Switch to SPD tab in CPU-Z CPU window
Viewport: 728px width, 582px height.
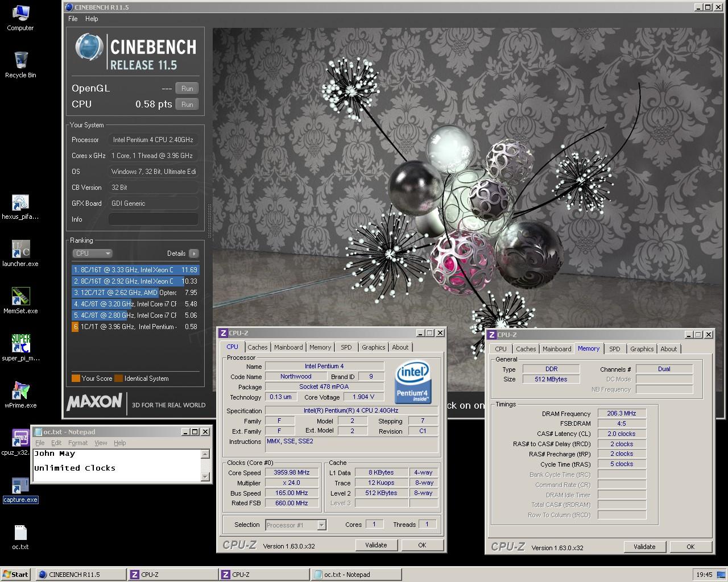tap(346, 347)
